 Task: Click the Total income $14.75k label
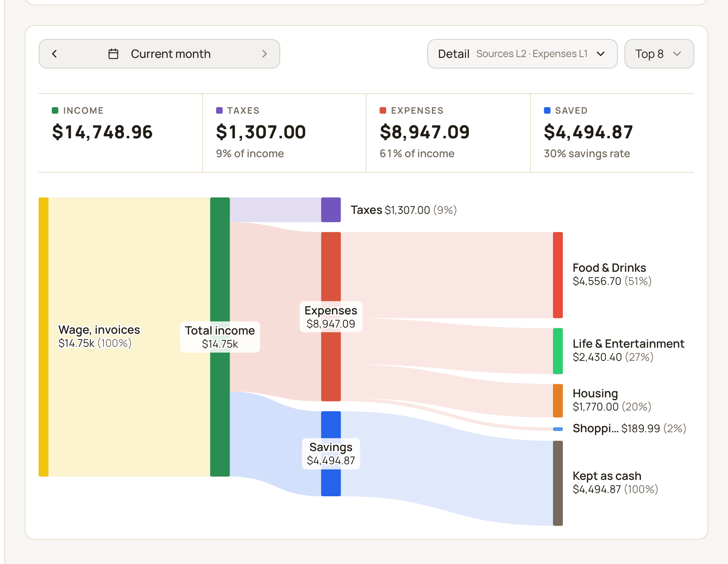coord(220,337)
